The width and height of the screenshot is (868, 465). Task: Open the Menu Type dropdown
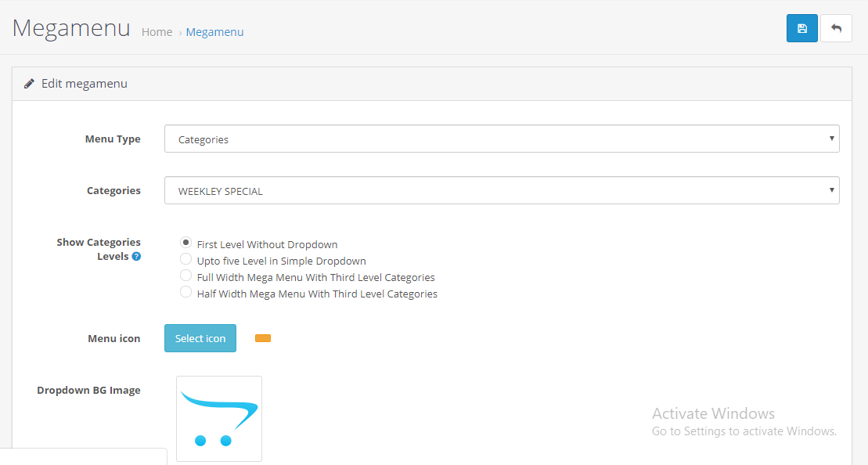pos(502,139)
